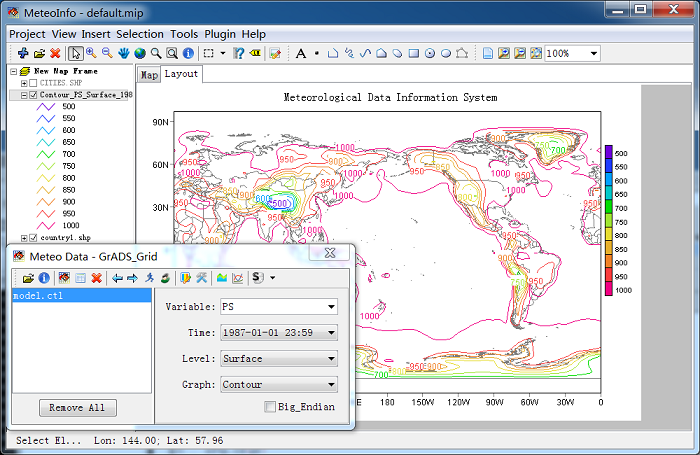Click the Full Extent globe icon
The height and width of the screenshot is (455, 700).
pos(140,54)
